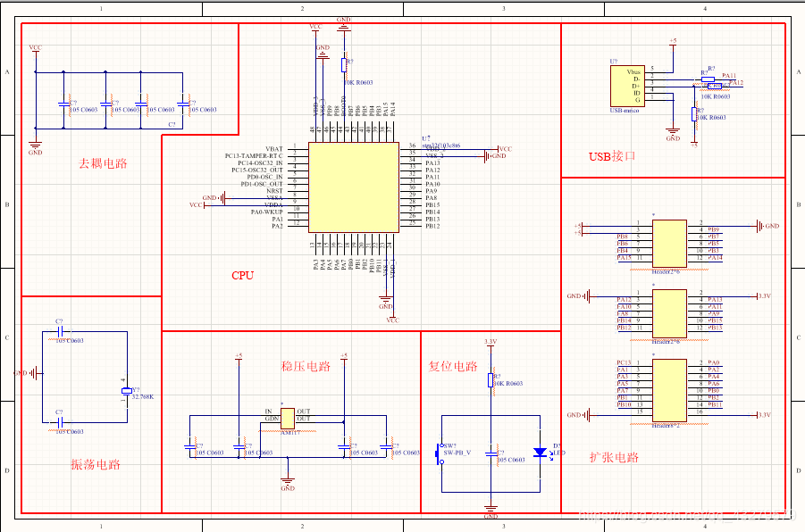
Task: Select the PA11 net label in USB section
Action: tap(729, 75)
